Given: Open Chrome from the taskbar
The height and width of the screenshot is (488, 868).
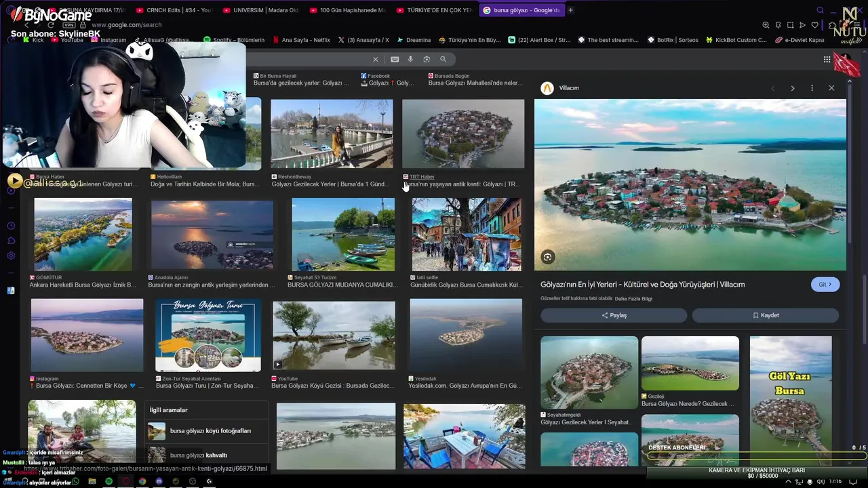Looking at the screenshot, I should (x=142, y=481).
